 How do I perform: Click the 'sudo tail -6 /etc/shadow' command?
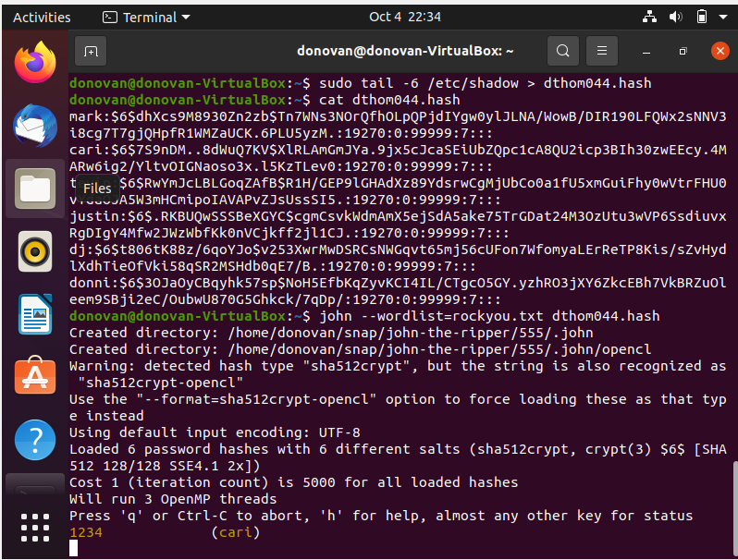[x=418, y=83]
